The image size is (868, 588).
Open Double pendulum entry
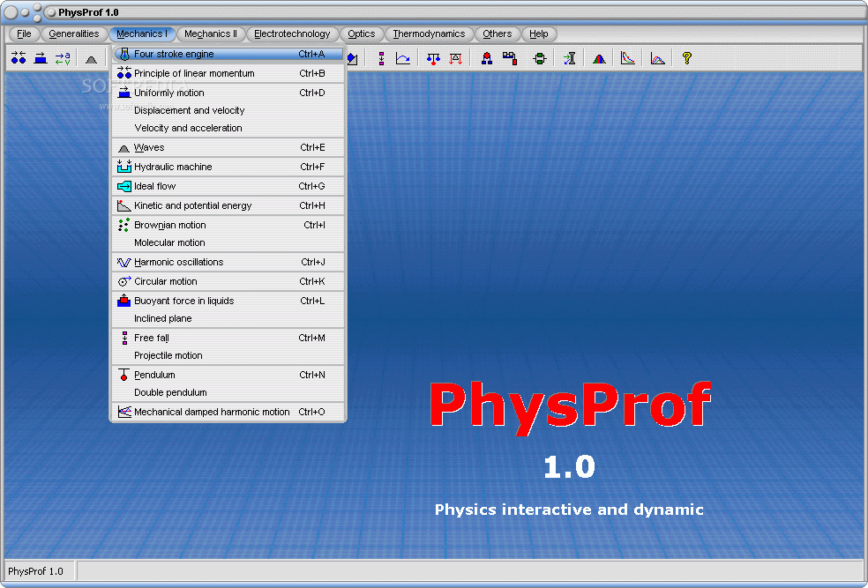point(228,392)
